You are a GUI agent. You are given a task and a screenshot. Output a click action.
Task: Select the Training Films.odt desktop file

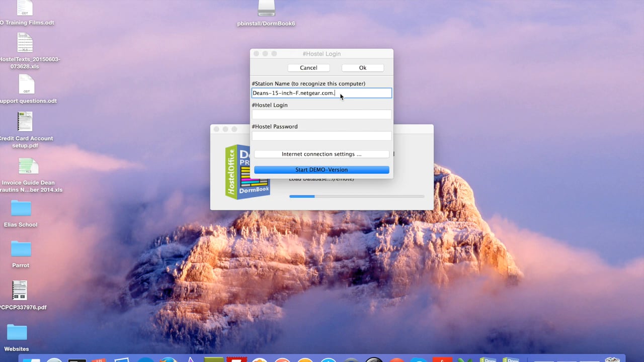click(x=24, y=8)
